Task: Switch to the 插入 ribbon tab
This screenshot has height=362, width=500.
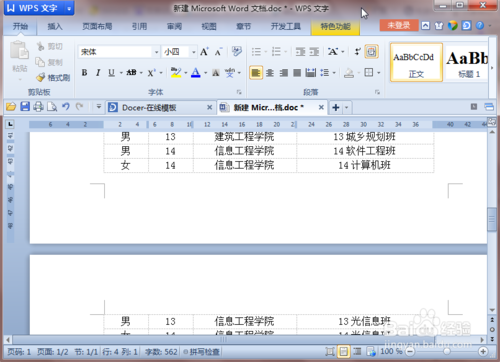Action: click(55, 26)
